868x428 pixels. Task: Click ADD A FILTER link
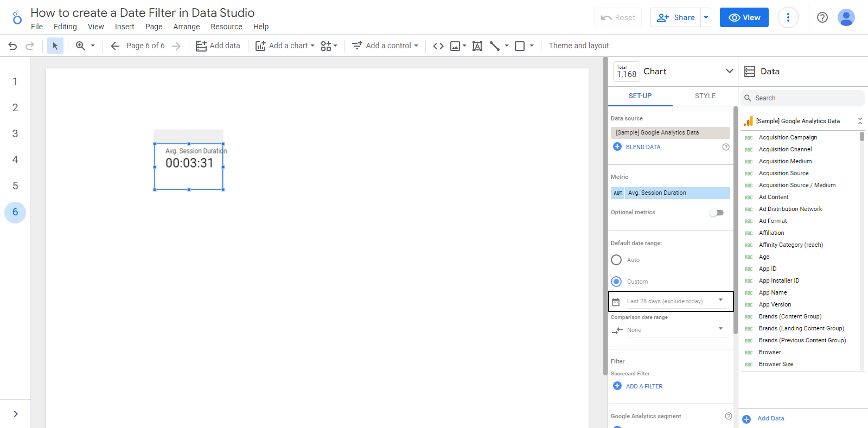pyautogui.click(x=644, y=386)
